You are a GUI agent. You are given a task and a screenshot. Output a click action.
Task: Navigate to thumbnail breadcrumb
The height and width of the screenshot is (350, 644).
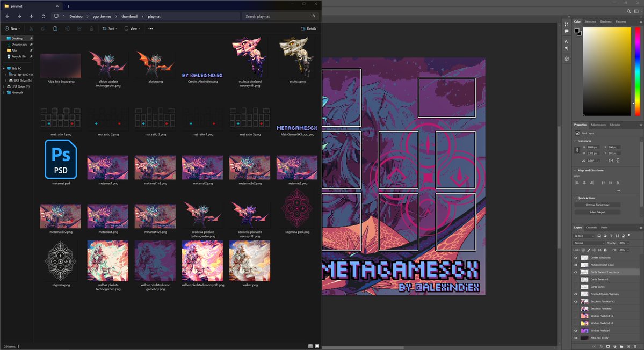pyautogui.click(x=129, y=17)
